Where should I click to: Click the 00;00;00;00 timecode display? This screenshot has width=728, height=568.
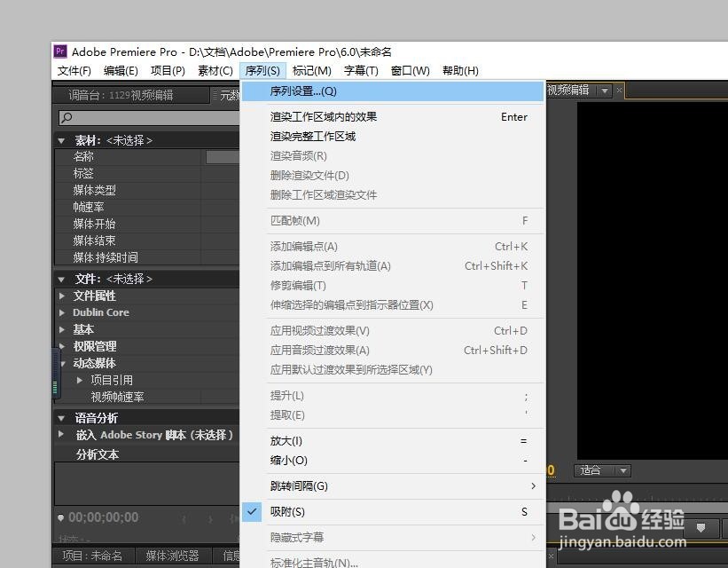tap(103, 517)
